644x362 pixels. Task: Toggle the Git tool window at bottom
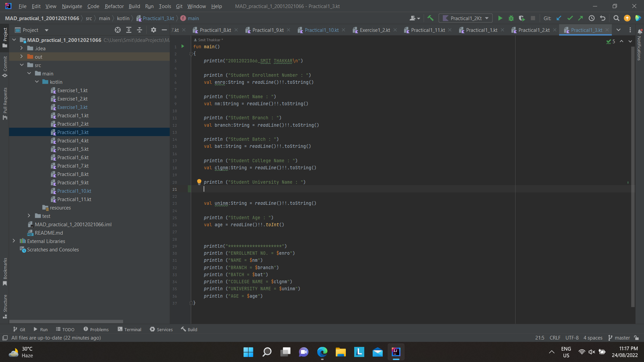19,329
